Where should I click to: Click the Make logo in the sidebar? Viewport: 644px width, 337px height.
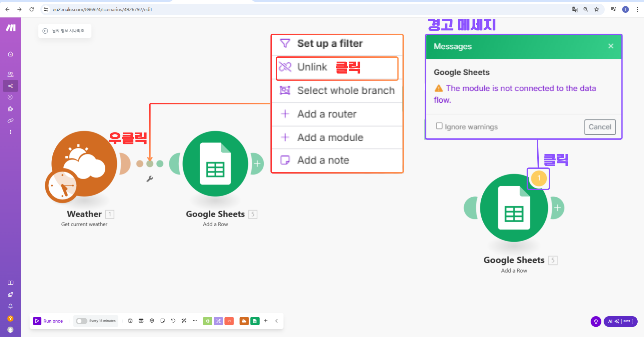[11, 28]
